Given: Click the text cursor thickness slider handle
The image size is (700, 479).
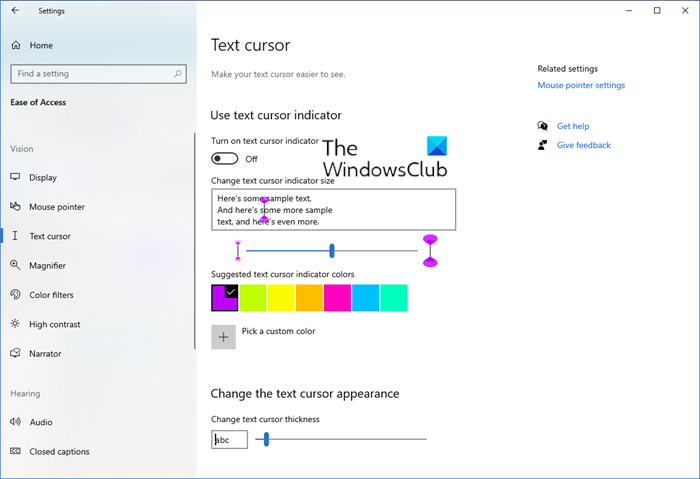Looking at the screenshot, I should point(266,439).
